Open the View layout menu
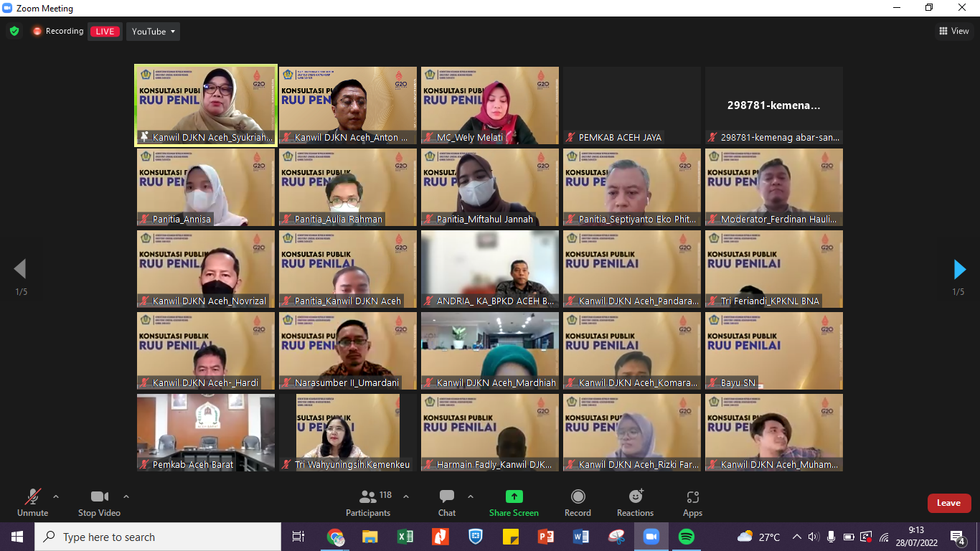Image resolution: width=980 pixels, height=551 pixels. pyautogui.click(x=954, y=31)
